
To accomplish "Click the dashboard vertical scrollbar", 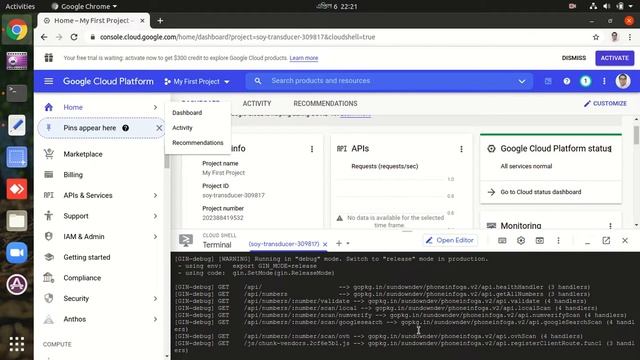I will pyautogui.click(x=636, y=135).
